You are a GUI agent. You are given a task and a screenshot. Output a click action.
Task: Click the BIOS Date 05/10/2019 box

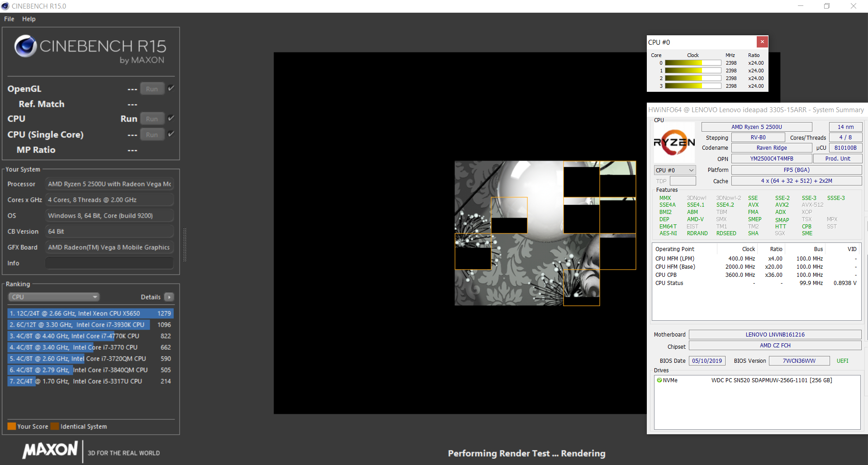coord(707,361)
